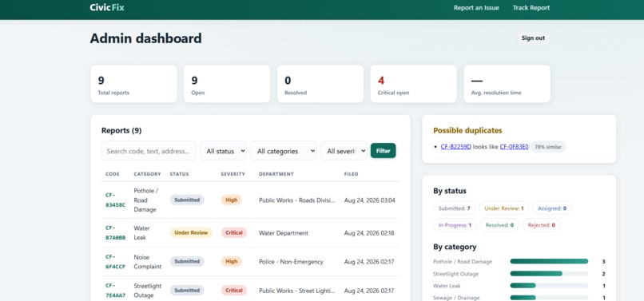Select the Under Review: 1 status chip
Image resolution: width=644 pixels, height=301 pixels.
point(504,208)
